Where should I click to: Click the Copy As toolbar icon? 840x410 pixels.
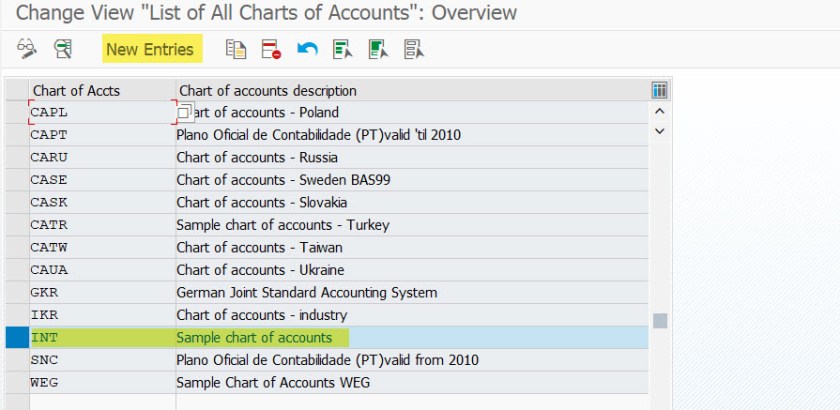tap(235, 48)
